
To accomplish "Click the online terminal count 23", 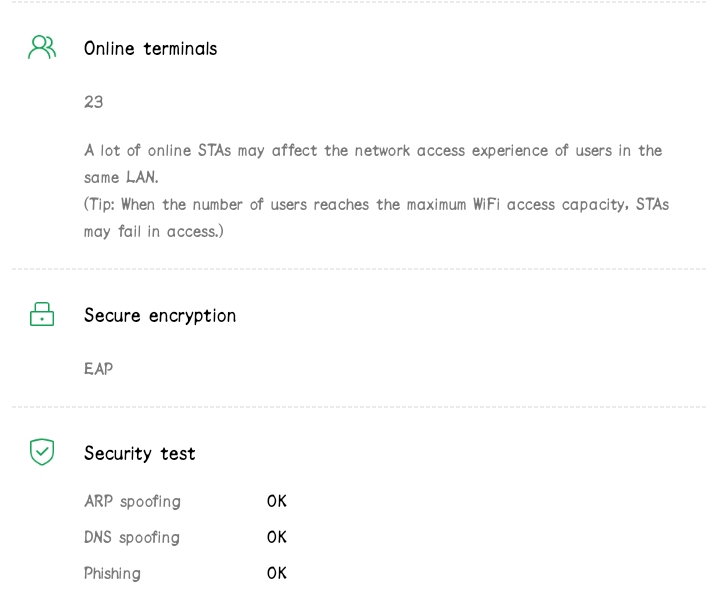I will (94, 102).
